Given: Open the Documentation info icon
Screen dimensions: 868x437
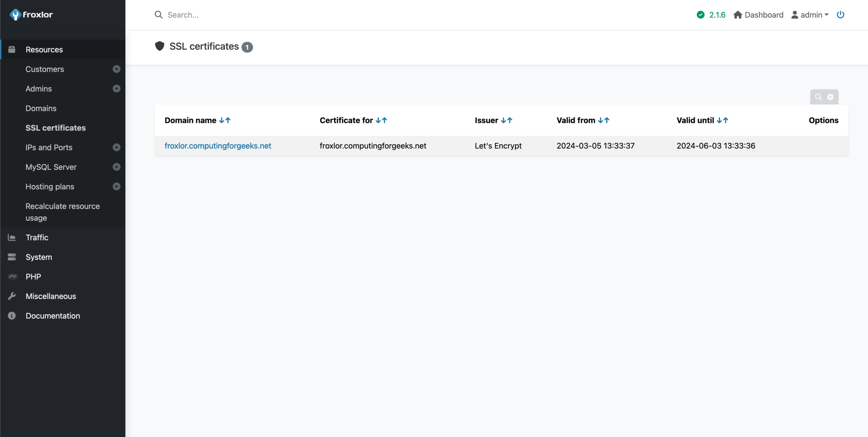Looking at the screenshot, I should click(x=11, y=315).
